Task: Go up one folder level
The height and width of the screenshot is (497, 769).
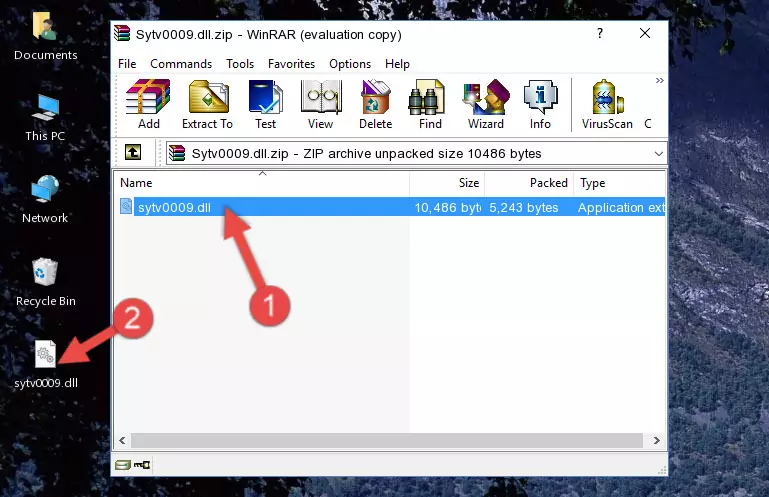Action: tap(133, 153)
